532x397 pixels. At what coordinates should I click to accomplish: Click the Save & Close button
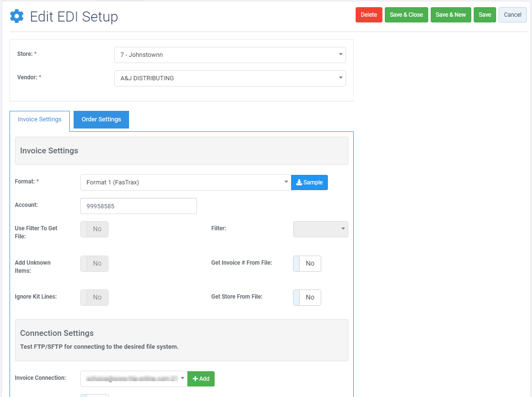(406, 15)
